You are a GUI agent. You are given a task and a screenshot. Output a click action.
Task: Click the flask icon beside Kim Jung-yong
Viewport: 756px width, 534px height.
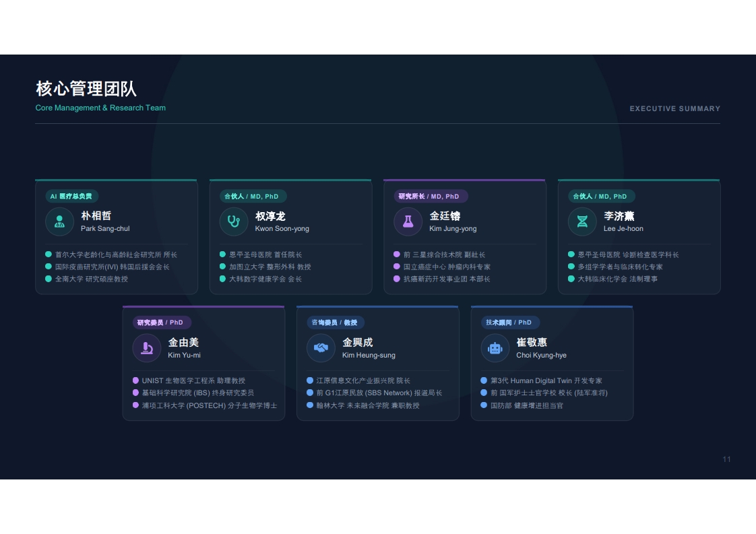point(408,222)
